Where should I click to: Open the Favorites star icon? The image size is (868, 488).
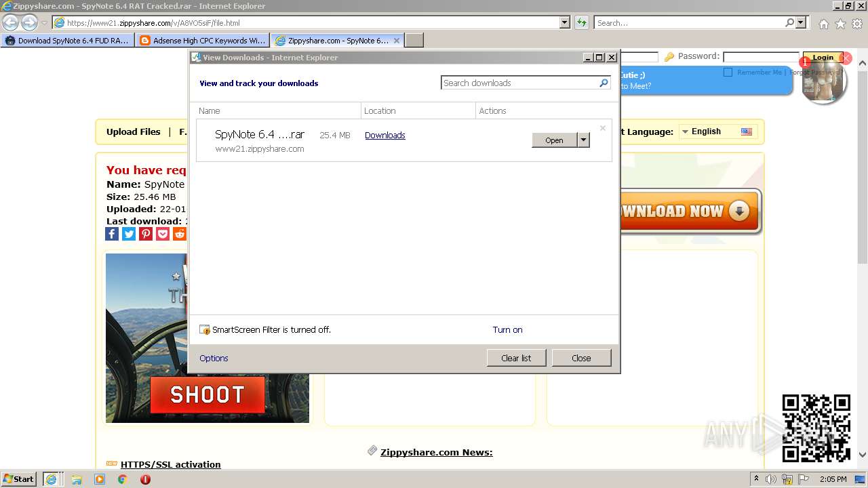pyautogui.click(x=840, y=24)
